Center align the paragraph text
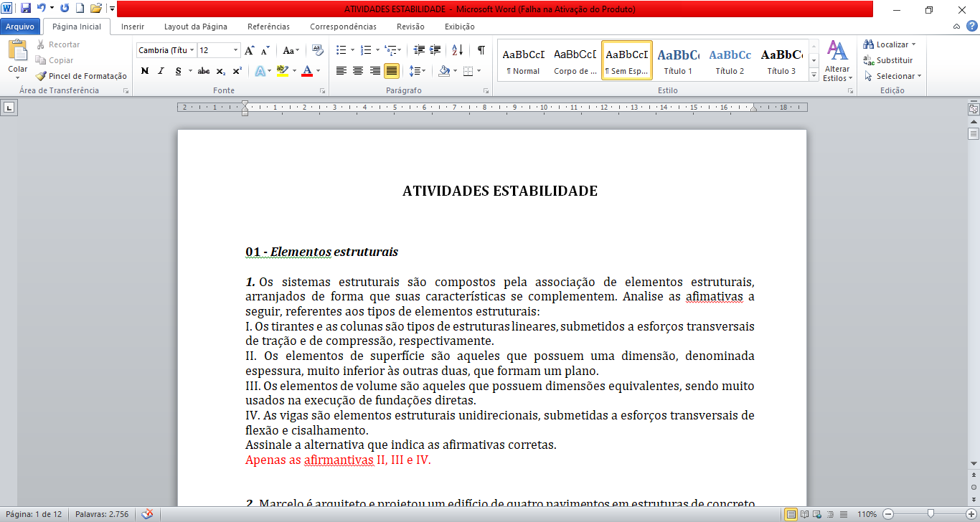 (358, 71)
